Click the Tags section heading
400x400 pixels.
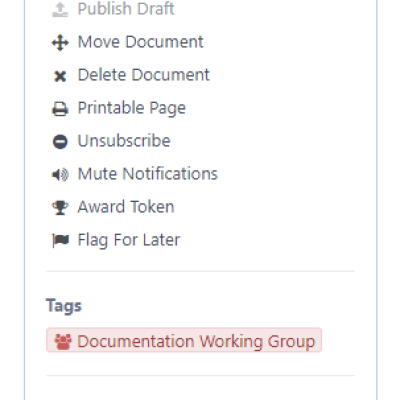pyautogui.click(x=64, y=306)
